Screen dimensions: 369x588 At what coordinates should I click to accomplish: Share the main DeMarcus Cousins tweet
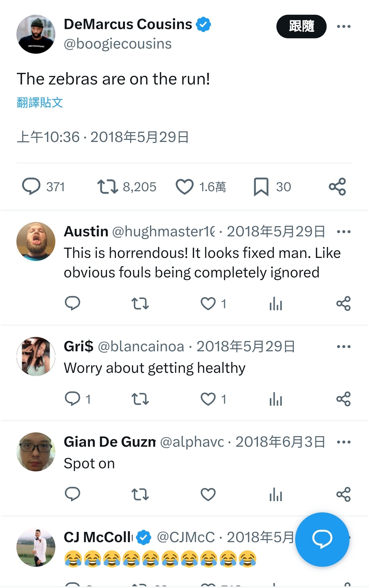coord(337,187)
